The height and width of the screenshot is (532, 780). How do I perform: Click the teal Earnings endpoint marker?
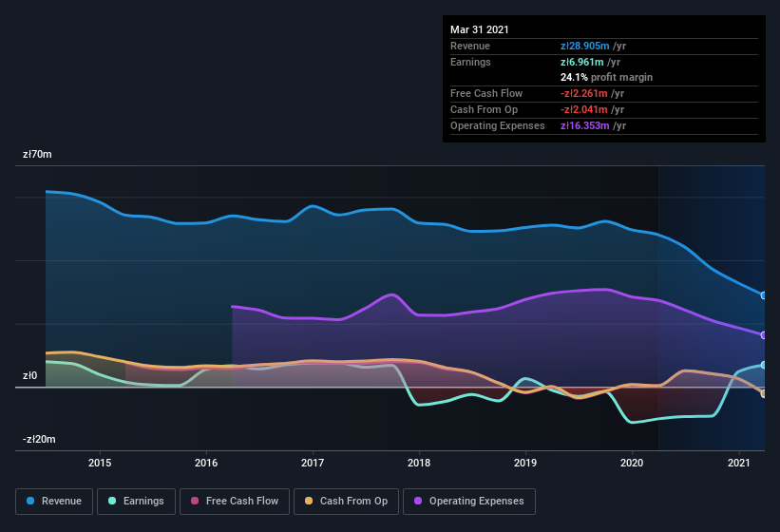pyautogui.click(x=764, y=365)
